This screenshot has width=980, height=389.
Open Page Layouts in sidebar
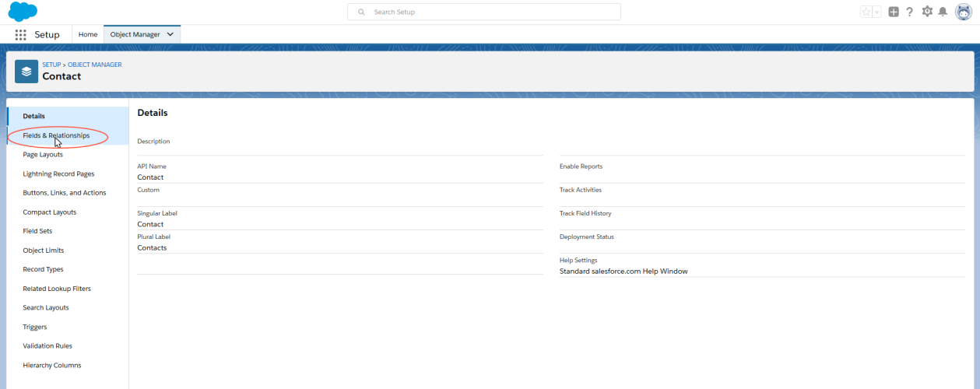coord(43,154)
